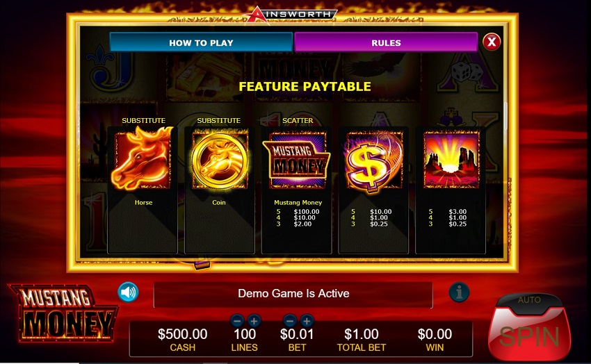The height and width of the screenshot is (364, 591).
Task: Open the game info icon
Action: pos(459,292)
